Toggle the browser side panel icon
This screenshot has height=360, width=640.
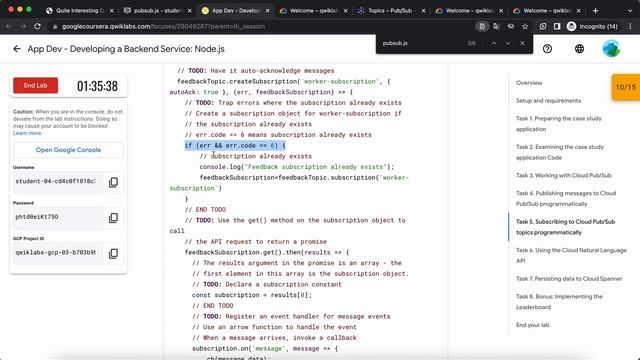click(x=557, y=27)
